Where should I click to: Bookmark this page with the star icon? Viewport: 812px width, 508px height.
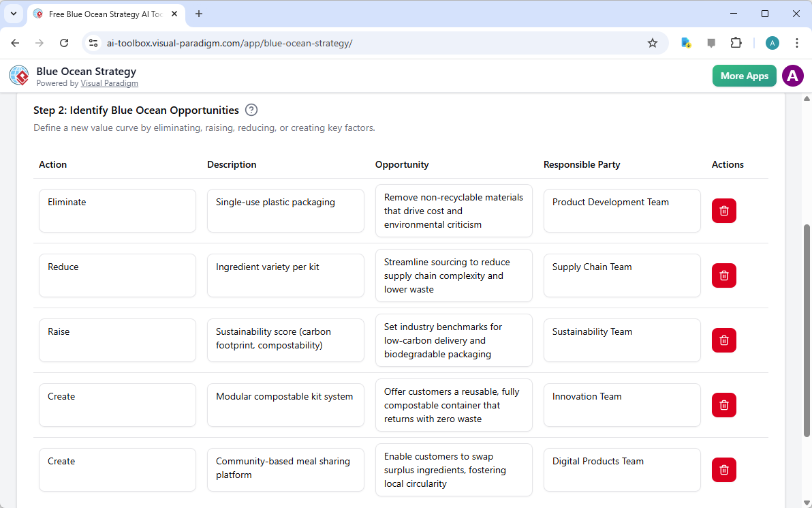[653, 42]
